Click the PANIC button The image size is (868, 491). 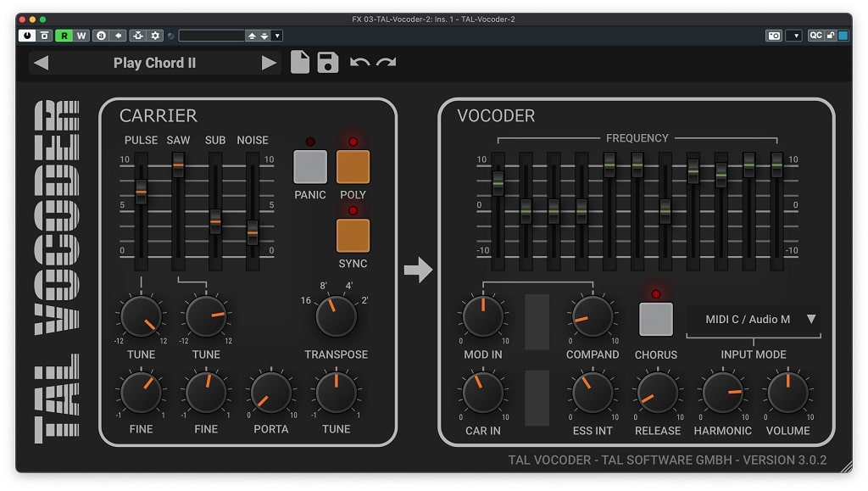tap(310, 166)
